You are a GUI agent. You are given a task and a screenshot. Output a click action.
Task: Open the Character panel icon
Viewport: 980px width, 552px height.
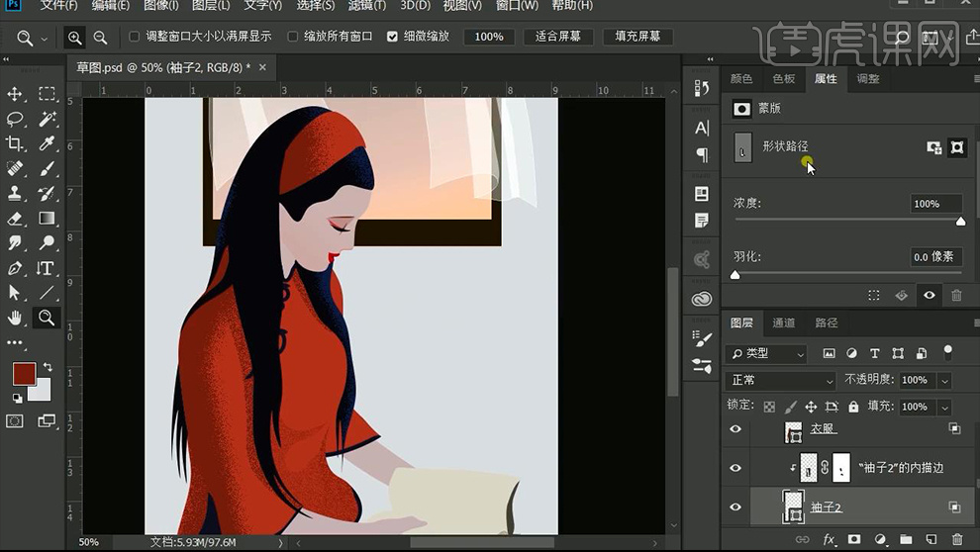coord(702,129)
